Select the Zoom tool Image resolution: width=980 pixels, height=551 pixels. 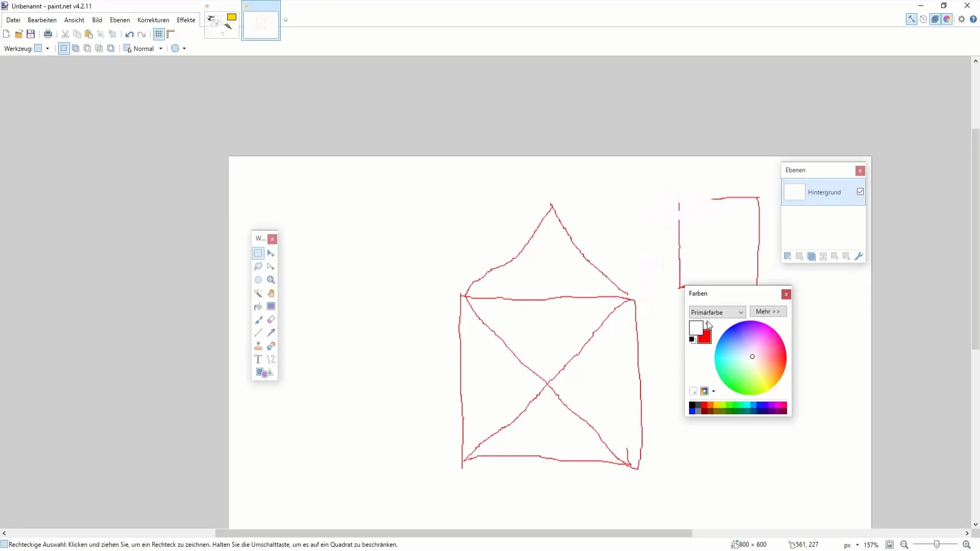(x=271, y=279)
